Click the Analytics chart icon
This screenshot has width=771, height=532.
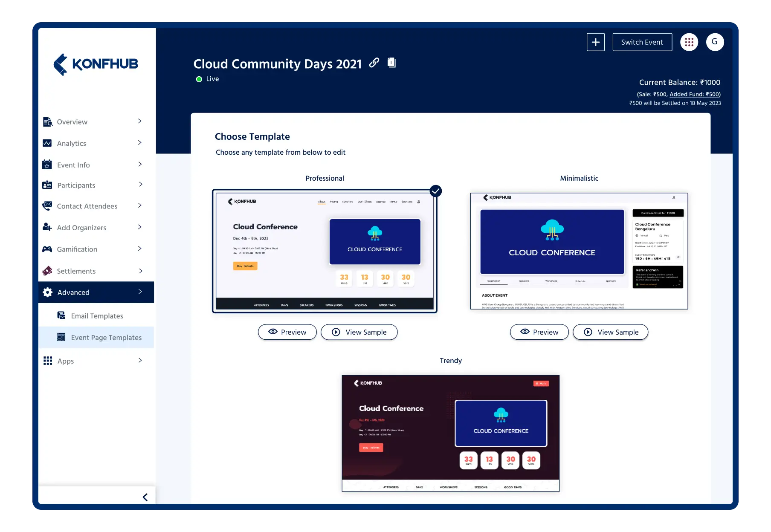47,143
